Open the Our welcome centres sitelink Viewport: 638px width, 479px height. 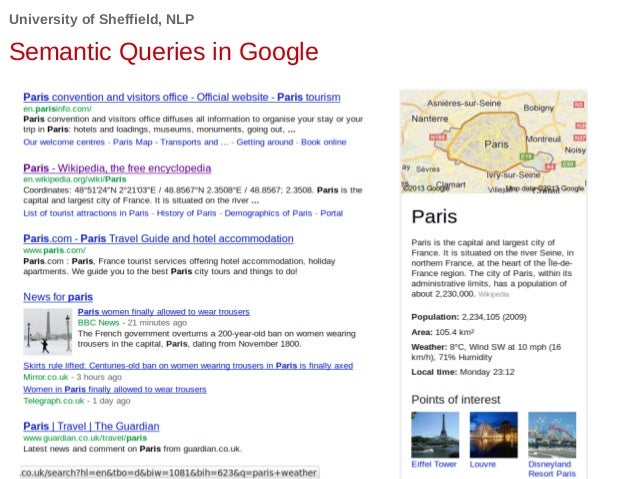(64, 142)
